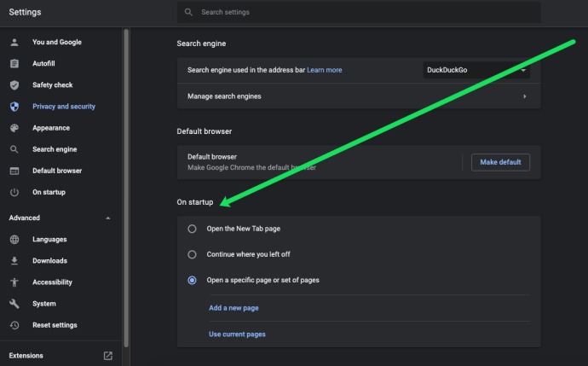Open Search engine in sidebar

(55, 149)
